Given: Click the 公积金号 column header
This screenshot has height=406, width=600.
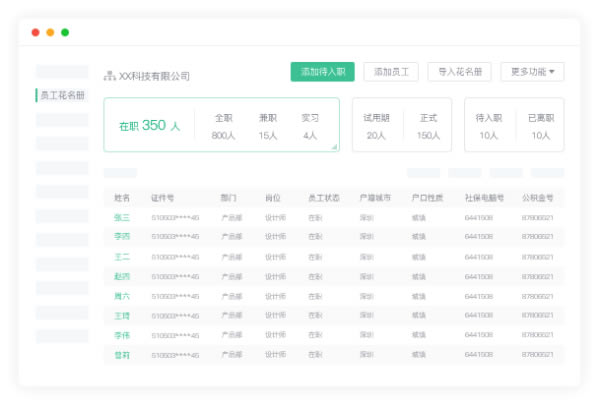Looking at the screenshot, I should (538, 198).
